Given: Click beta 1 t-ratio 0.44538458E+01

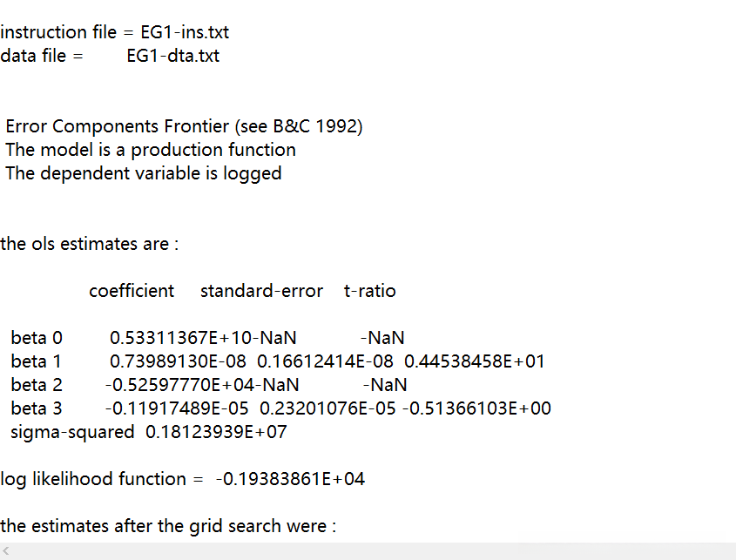Looking at the screenshot, I should click(x=475, y=361).
